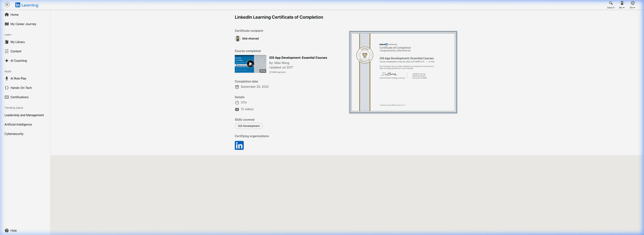Select the iOS Development skill chip
Screen dimensions: 644x235
[249, 126]
